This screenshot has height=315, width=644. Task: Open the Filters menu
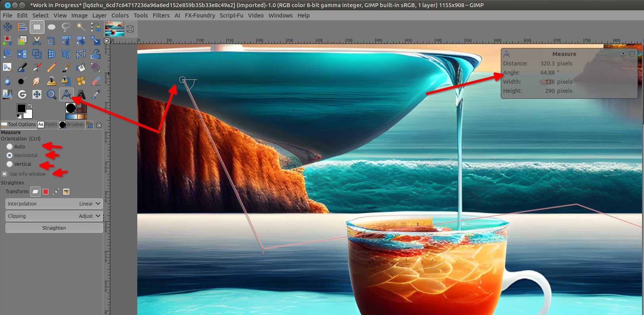click(x=161, y=15)
